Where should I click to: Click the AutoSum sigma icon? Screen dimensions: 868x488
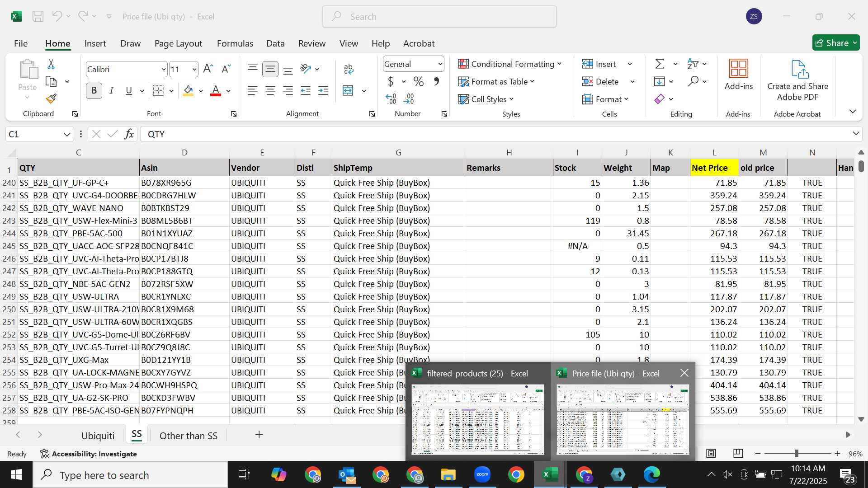[660, 64]
